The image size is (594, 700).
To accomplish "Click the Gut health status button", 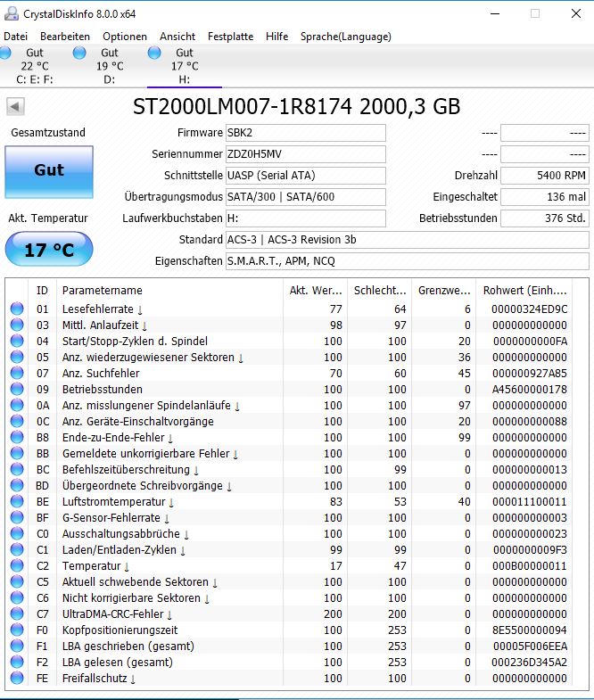I will 49,172.
